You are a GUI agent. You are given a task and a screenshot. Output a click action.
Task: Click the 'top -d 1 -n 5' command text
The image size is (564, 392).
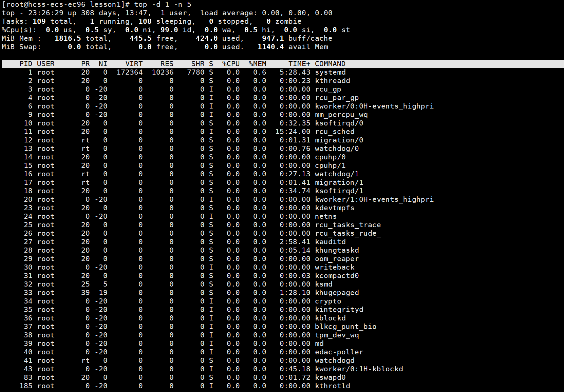[163, 4]
